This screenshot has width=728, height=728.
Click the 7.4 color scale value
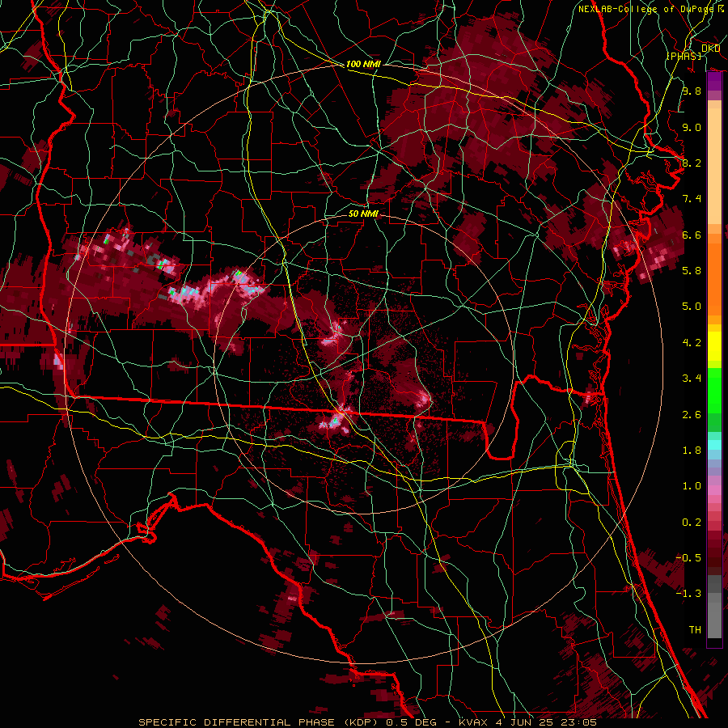[x=692, y=199]
